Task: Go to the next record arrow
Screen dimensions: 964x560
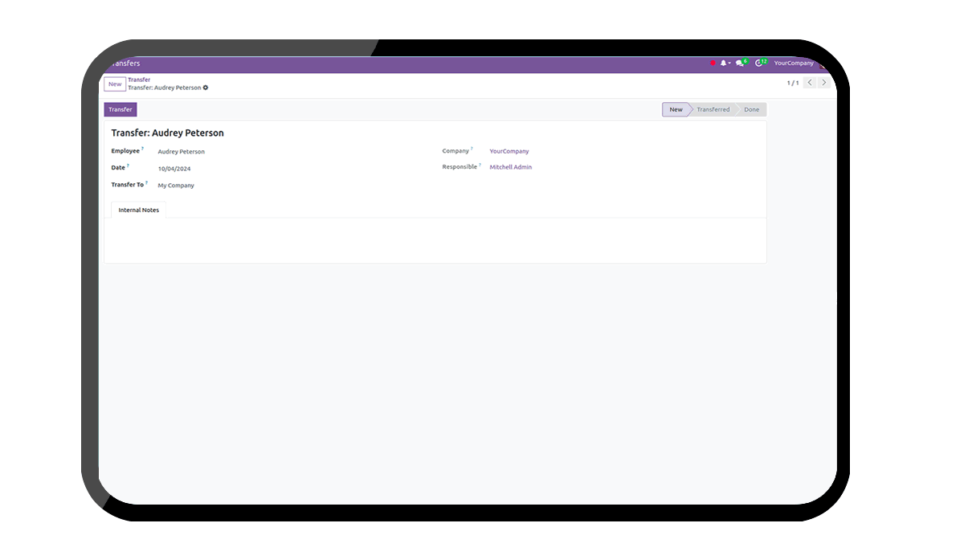Action: click(823, 83)
